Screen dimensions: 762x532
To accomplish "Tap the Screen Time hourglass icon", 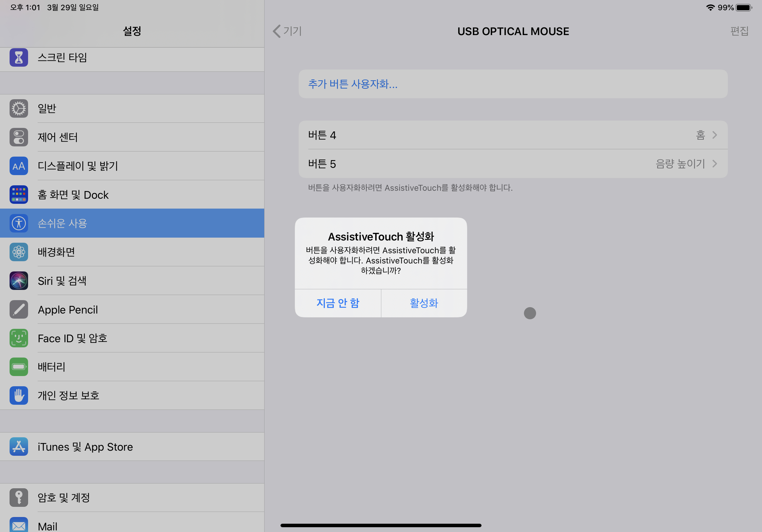I will pyautogui.click(x=19, y=58).
